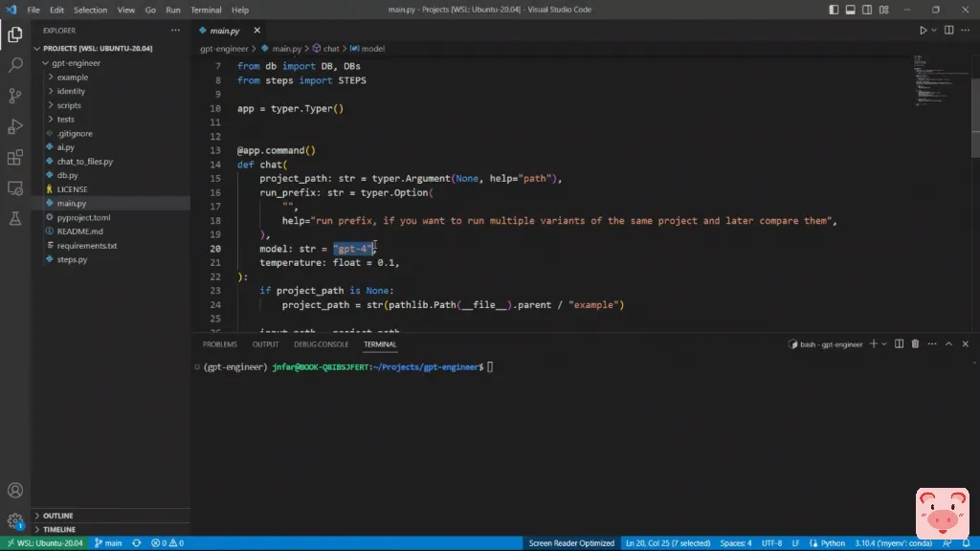Run the Python file with play button
This screenshot has width=980, height=551.
[x=923, y=31]
